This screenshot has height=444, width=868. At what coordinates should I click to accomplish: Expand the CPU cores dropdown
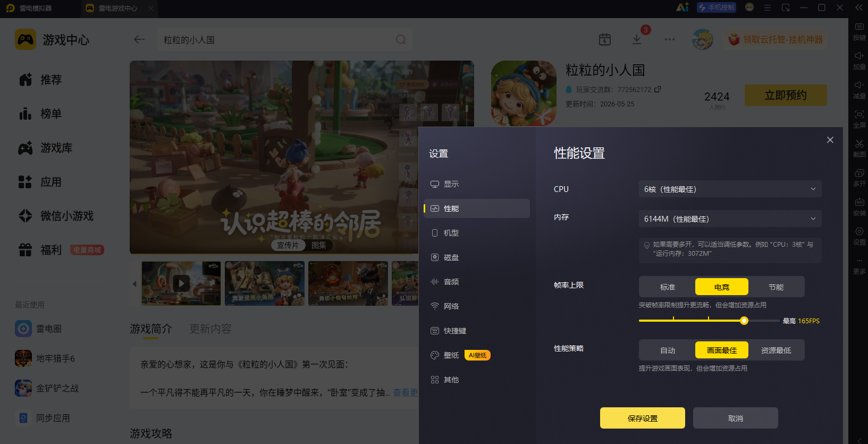730,189
